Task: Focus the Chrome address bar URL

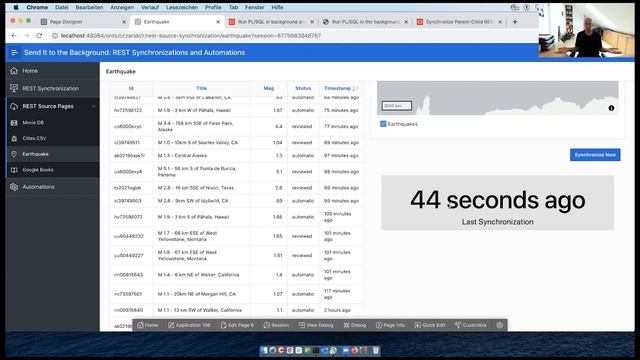Action: pyautogui.click(x=191, y=36)
